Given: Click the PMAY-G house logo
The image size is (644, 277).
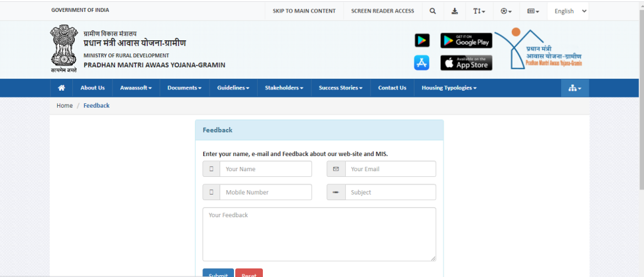Looking at the screenshot, I should pos(539,49).
